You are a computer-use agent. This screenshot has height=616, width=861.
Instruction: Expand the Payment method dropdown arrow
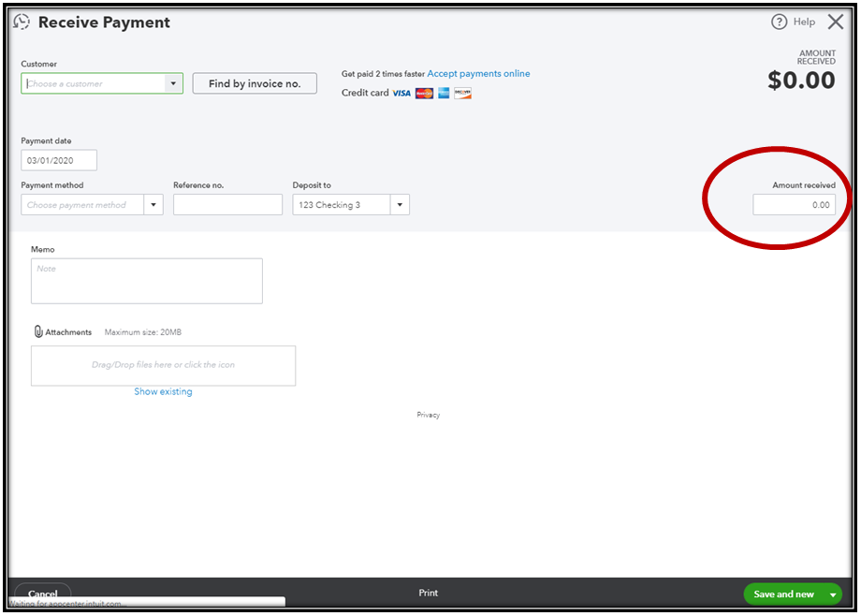[153, 205]
